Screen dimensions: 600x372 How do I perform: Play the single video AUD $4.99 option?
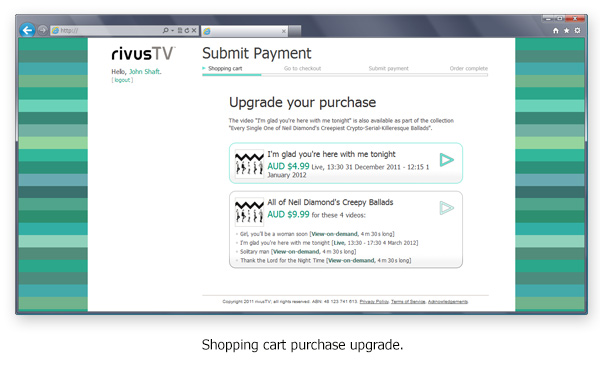click(x=447, y=160)
